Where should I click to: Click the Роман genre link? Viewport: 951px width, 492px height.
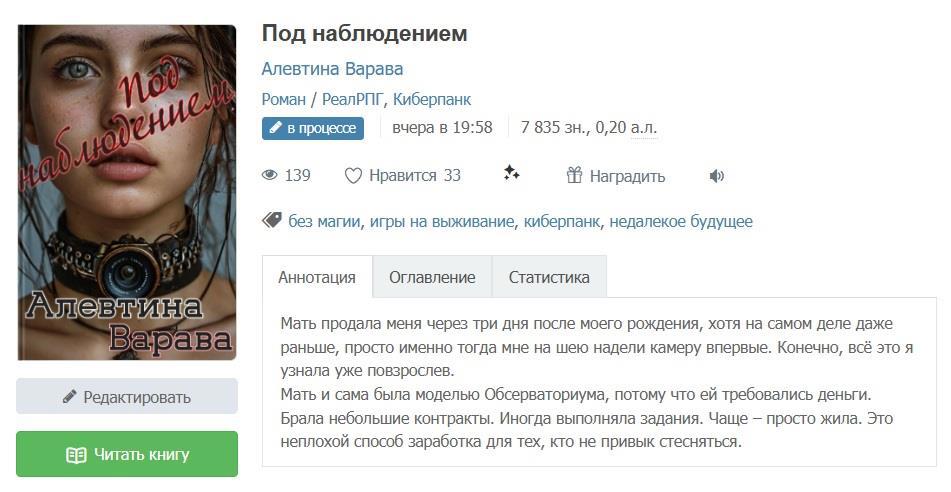pos(283,99)
